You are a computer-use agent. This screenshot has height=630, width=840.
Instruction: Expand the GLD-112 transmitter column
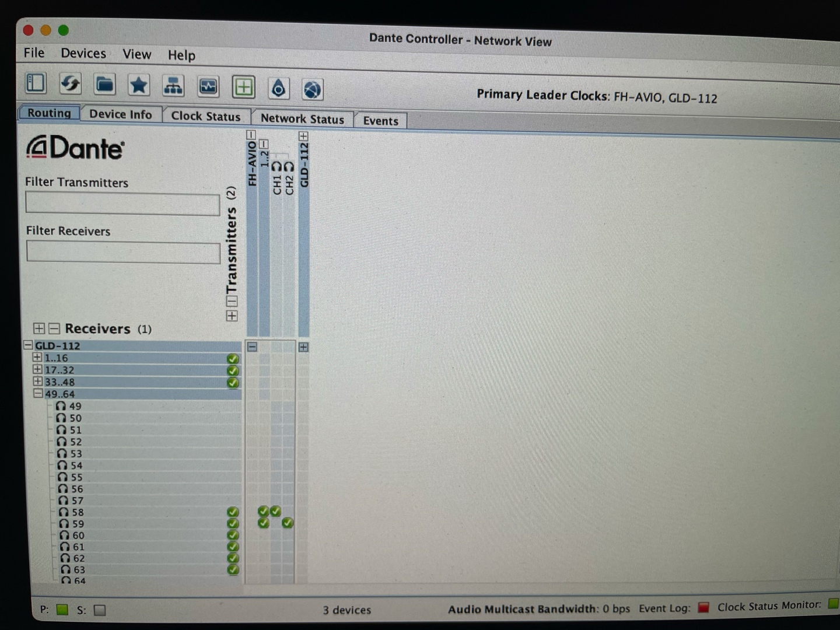[x=303, y=136]
